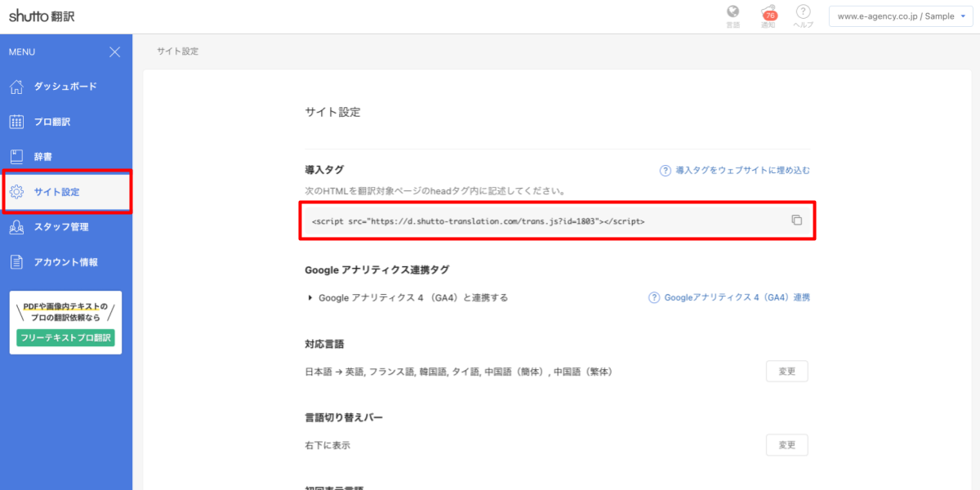Click the ダッシュボード home icon
This screenshot has height=490, width=980.
click(x=17, y=87)
